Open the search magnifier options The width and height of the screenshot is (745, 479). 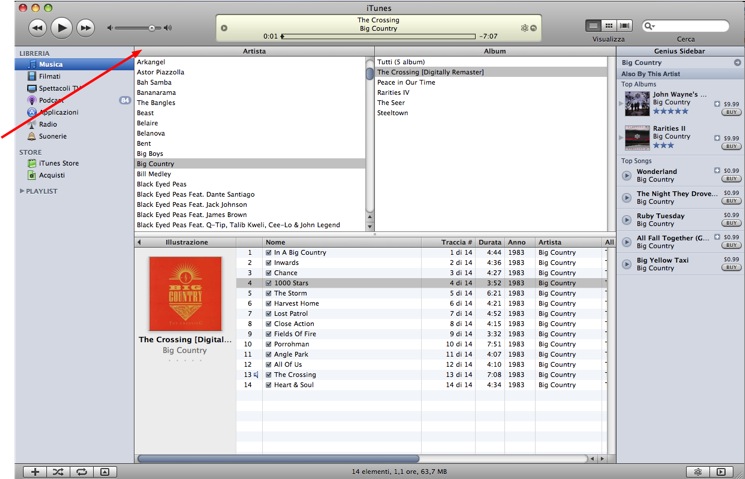[x=649, y=26]
